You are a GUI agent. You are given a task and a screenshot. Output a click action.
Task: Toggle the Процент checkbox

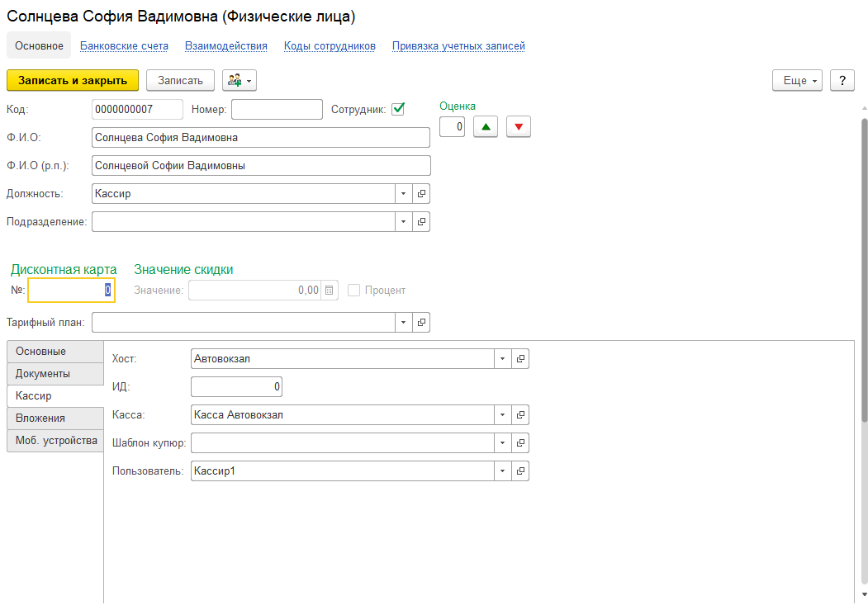click(354, 291)
